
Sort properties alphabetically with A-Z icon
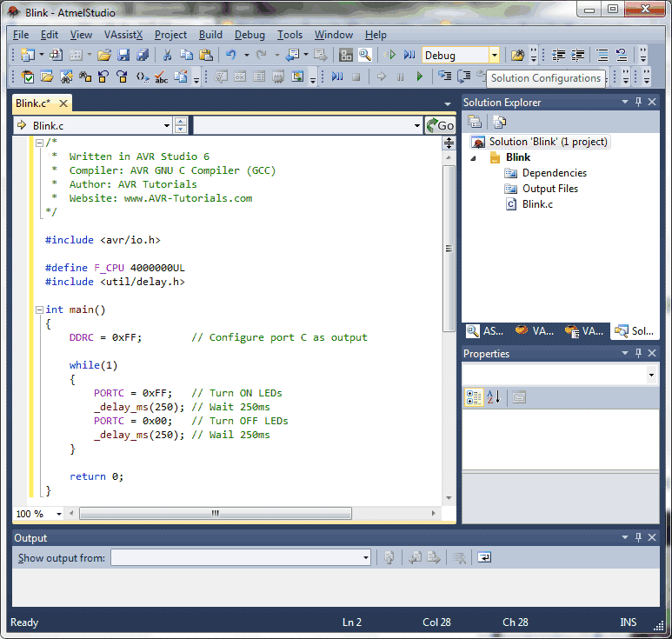(494, 397)
